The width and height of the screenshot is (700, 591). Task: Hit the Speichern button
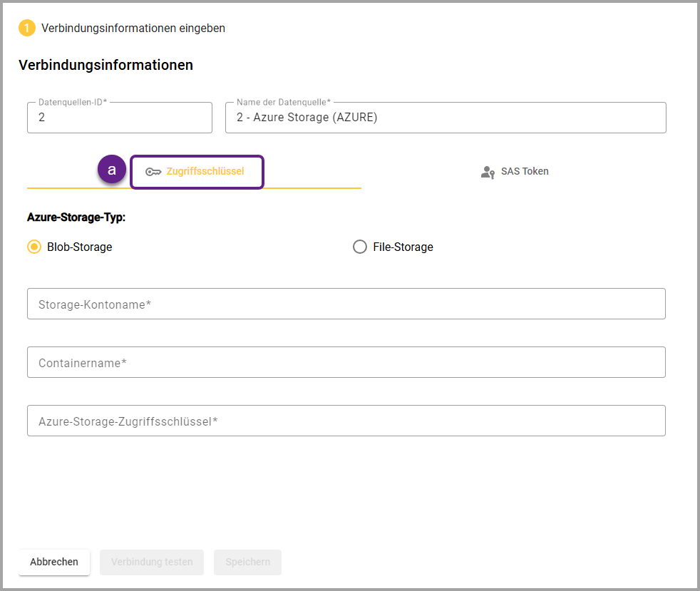point(247,562)
